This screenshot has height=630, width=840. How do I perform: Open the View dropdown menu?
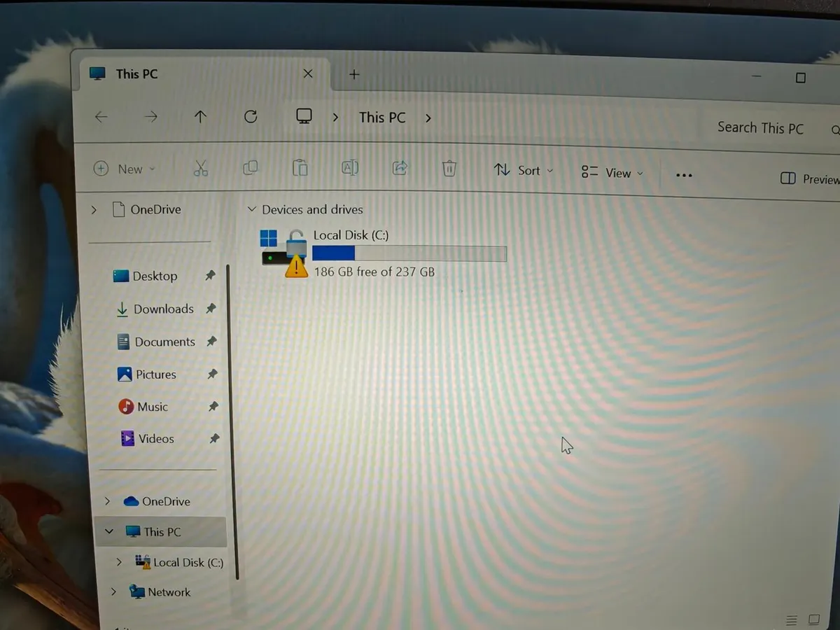click(611, 172)
